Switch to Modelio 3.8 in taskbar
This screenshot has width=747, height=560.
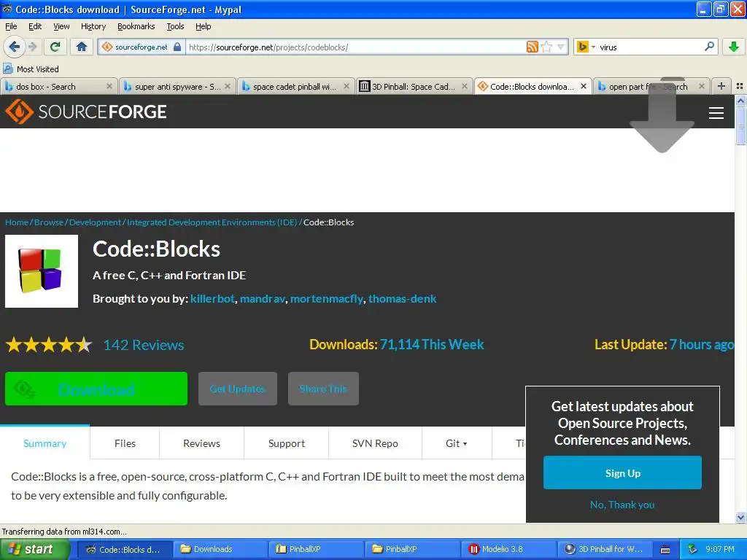508,549
